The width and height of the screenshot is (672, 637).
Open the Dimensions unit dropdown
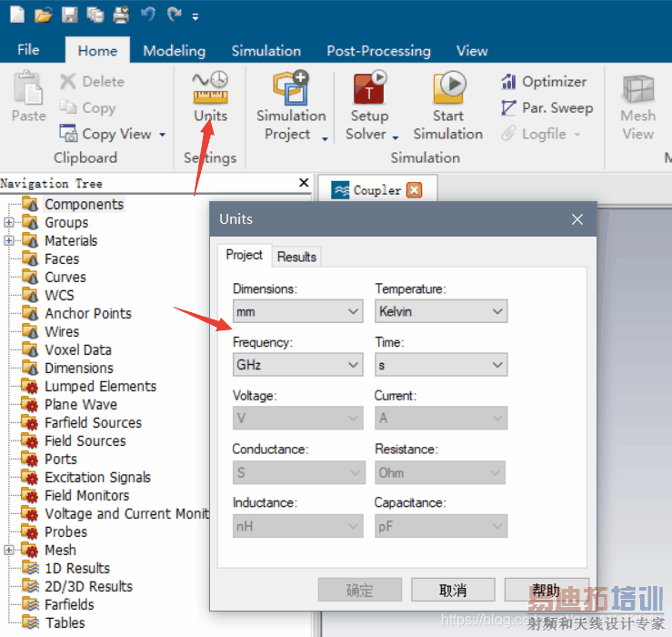pos(298,311)
